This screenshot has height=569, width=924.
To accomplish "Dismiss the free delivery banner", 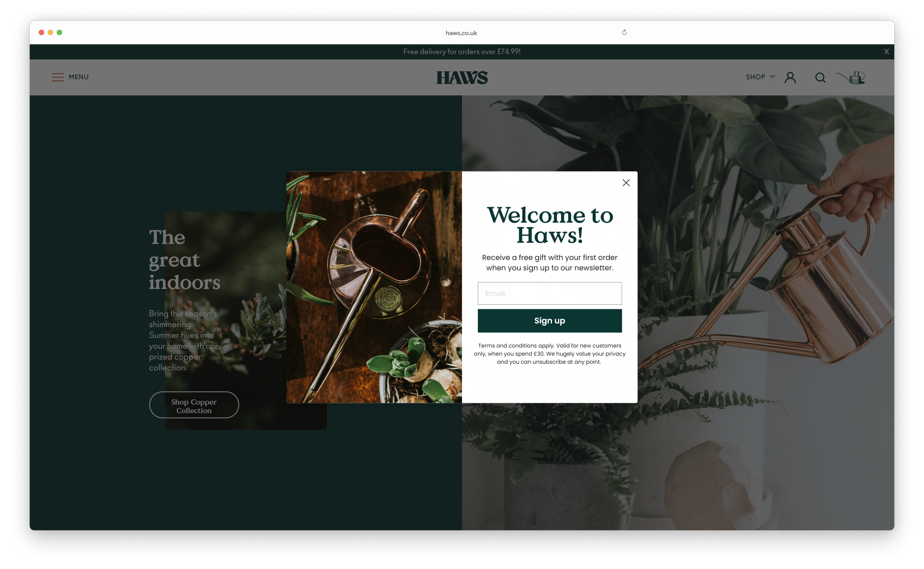I will tap(886, 51).
